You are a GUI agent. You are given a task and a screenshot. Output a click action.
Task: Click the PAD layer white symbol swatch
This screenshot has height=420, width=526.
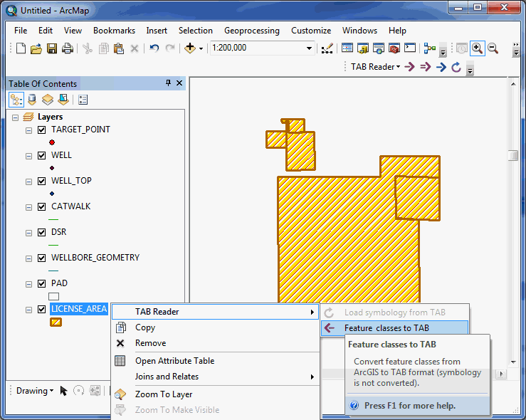click(53, 297)
